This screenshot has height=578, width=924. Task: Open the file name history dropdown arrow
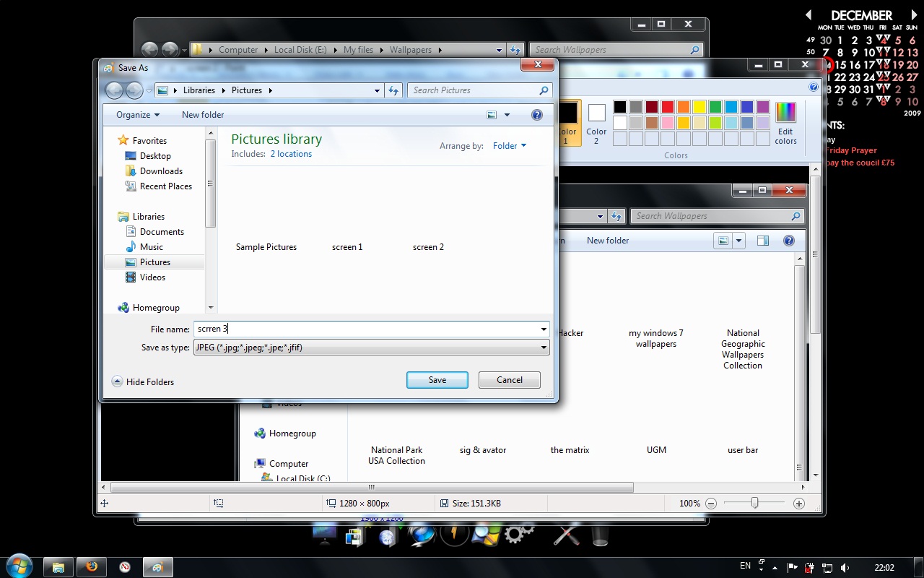(544, 329)
